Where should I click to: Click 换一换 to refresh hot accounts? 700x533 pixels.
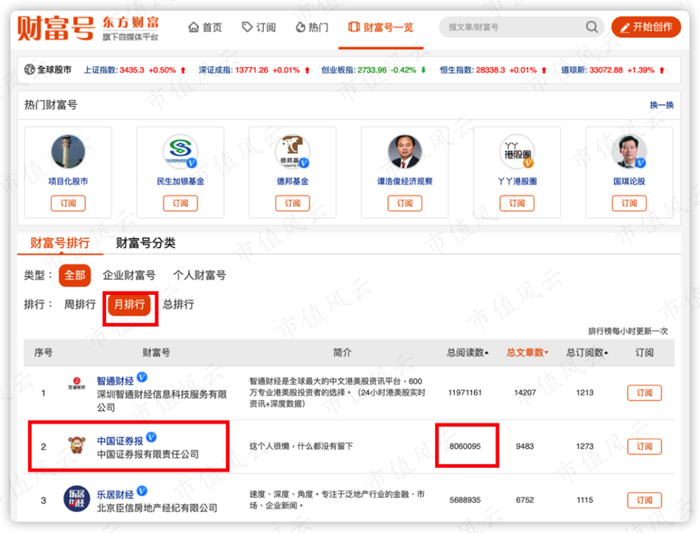pos(661,105)
